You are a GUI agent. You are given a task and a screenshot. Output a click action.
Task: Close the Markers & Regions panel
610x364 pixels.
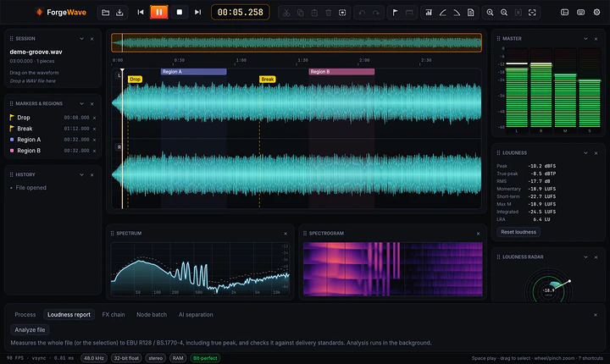pos(92,104)
